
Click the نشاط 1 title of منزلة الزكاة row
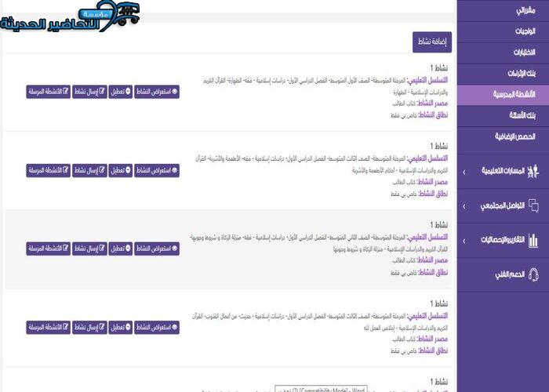coord(439,225)
